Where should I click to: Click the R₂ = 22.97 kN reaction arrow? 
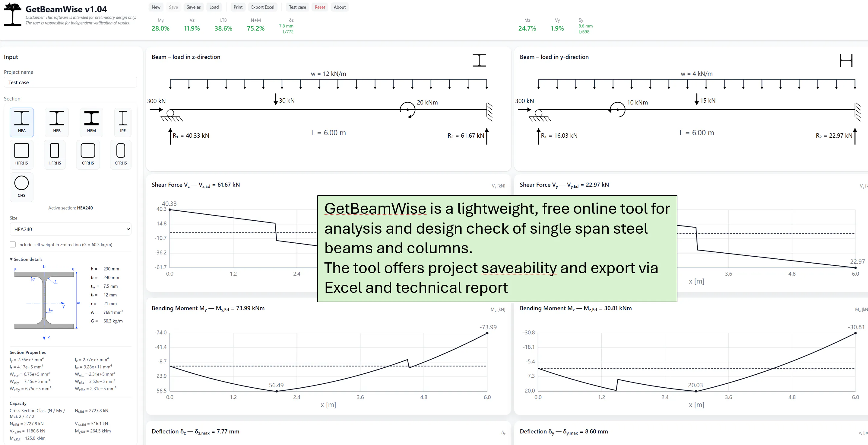point(855,136)
